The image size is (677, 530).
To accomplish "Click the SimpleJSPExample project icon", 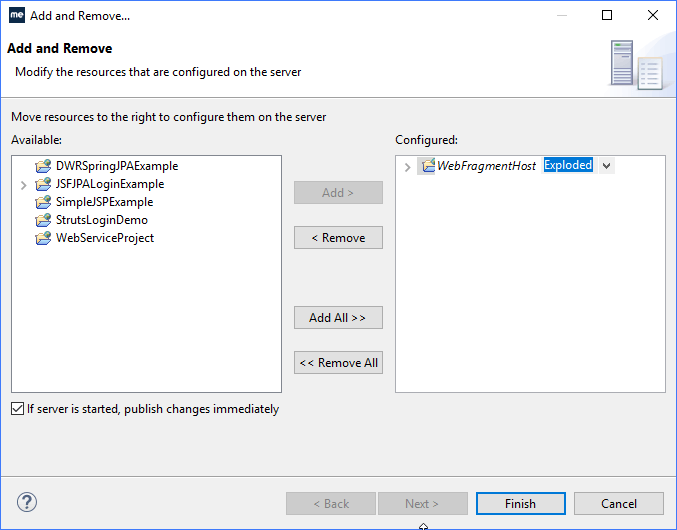I will pyautogui.click(x=42, y=202).
